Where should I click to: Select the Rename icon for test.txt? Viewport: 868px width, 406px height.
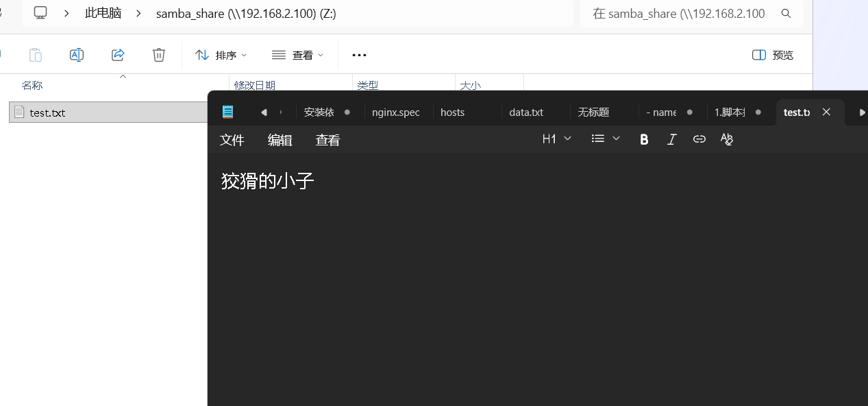(76, 55)
